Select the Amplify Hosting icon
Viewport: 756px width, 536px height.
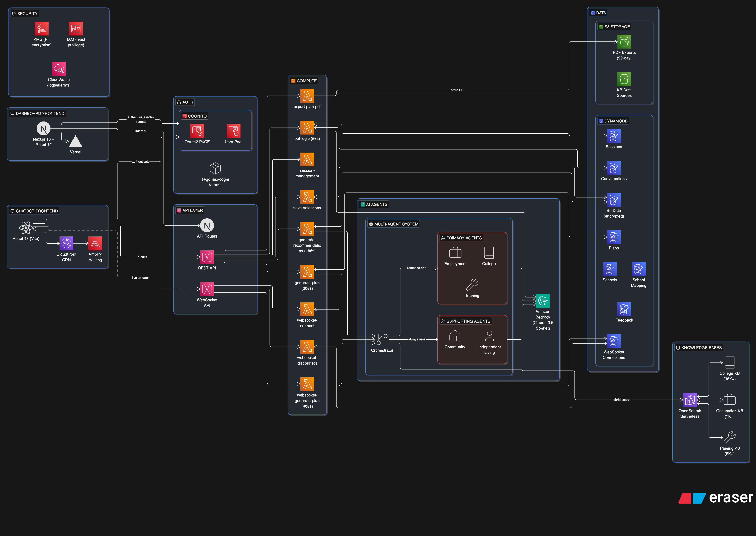[x=95, y=244]
